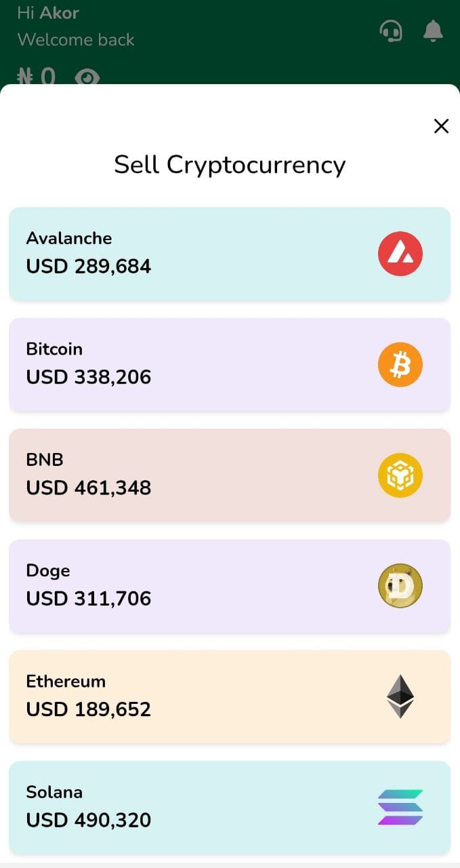Open notifications bell icon
Screen dimensions: 460x868
pos(433,31)
